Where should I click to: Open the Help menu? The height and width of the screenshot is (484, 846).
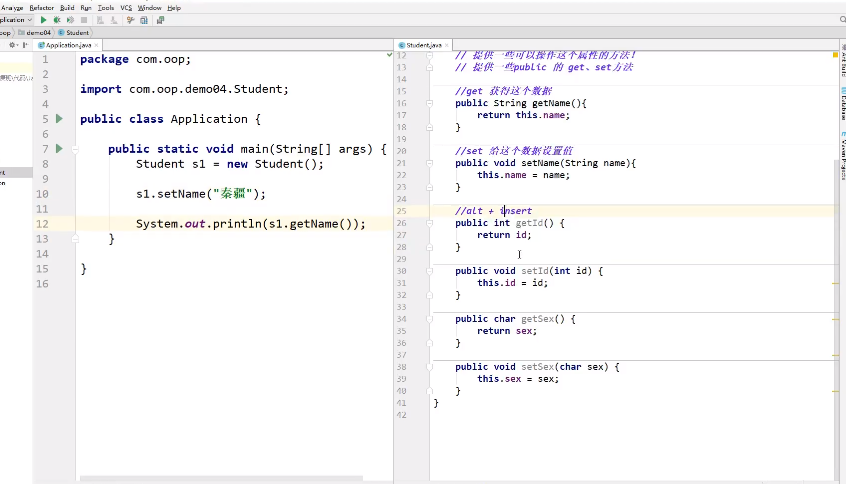point(174,8)
